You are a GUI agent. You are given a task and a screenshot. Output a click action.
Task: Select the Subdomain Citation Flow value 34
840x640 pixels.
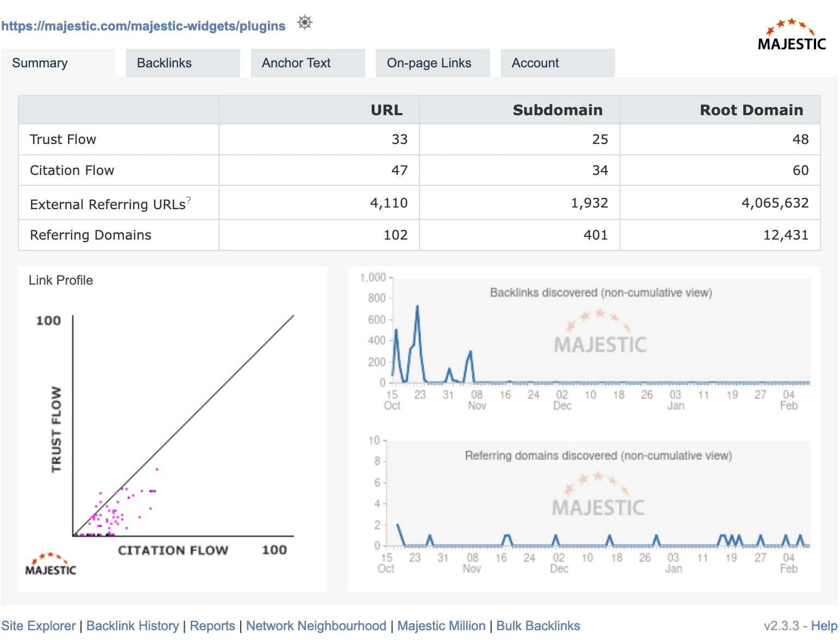[600, 171]
